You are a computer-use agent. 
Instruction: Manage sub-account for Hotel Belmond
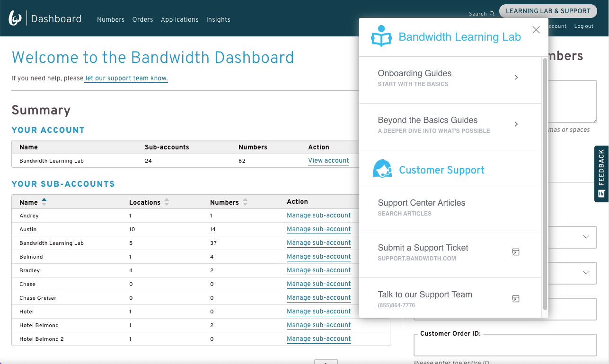(x=319, y=325)
